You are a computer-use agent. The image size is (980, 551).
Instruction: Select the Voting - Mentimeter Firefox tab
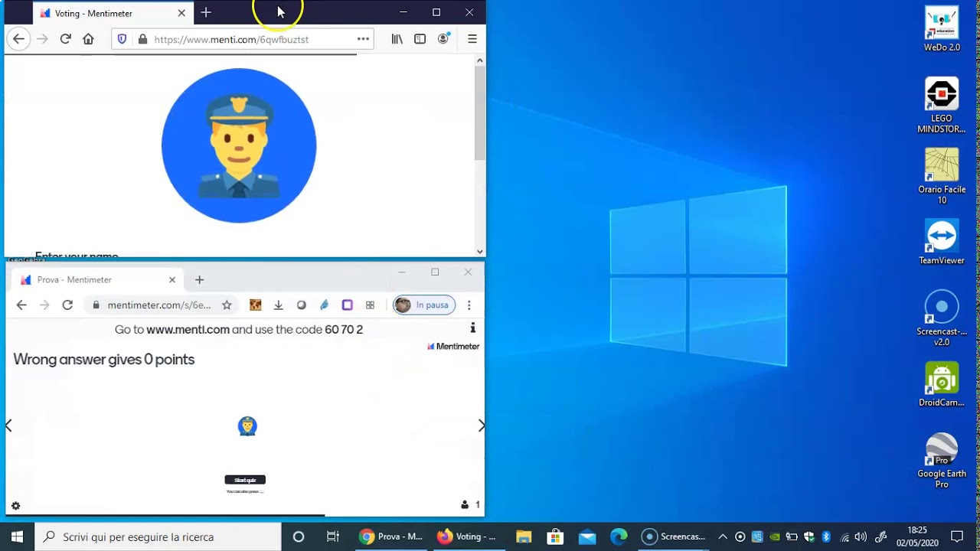(x=113, y=13)
